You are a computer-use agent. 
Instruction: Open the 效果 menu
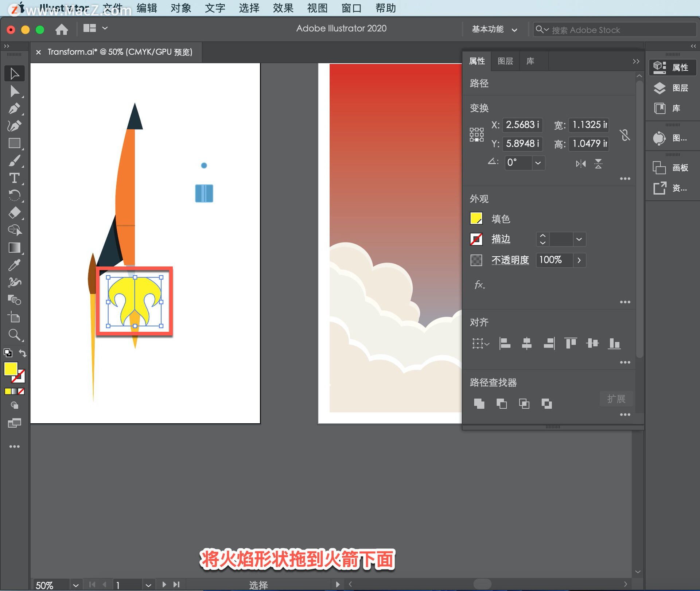click(x=283, y=8)
